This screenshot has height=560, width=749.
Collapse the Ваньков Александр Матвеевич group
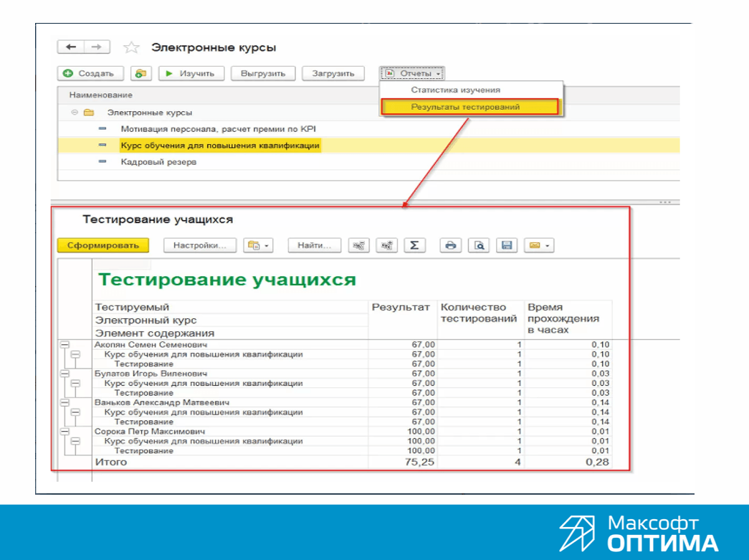point(65,402)
